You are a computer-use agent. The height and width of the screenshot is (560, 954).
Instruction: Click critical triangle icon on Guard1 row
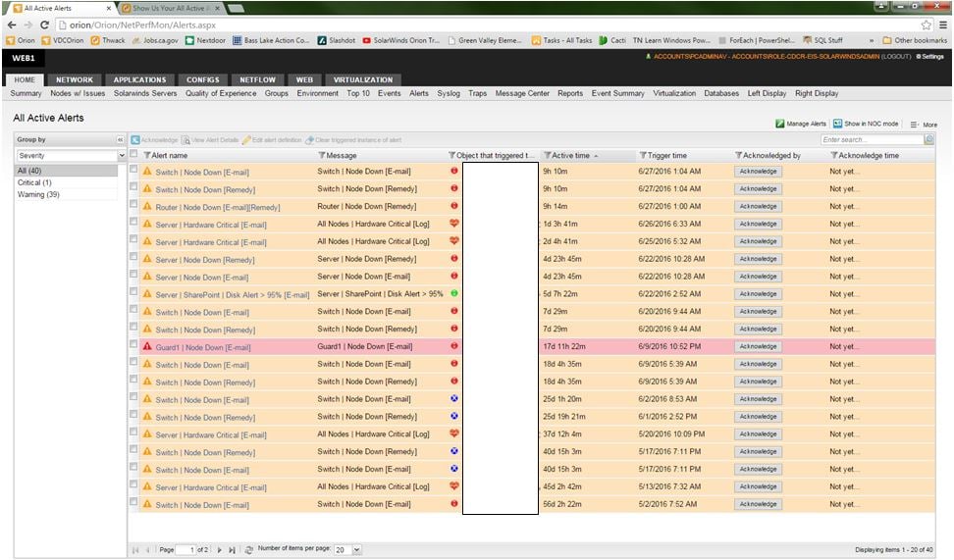point(146,346)
